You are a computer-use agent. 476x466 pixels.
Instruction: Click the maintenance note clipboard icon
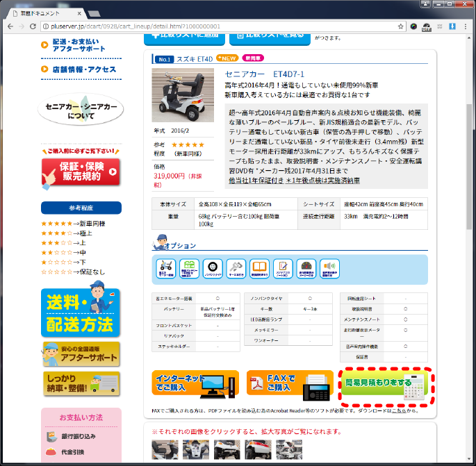click(x=283, y=269)
